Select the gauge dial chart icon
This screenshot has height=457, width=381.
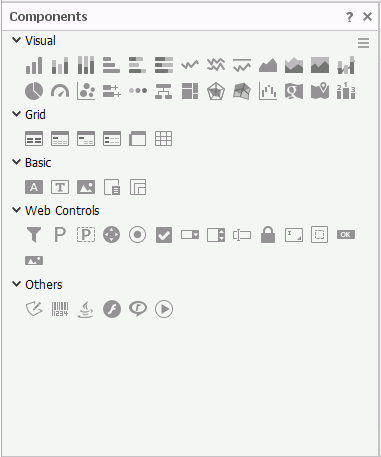[x=60, y=91]
